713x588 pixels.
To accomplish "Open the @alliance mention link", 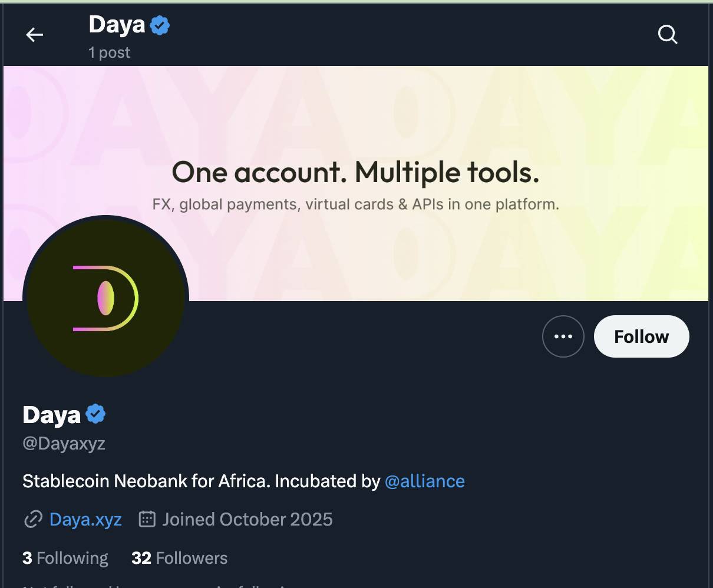I will [x=424, y=481].
